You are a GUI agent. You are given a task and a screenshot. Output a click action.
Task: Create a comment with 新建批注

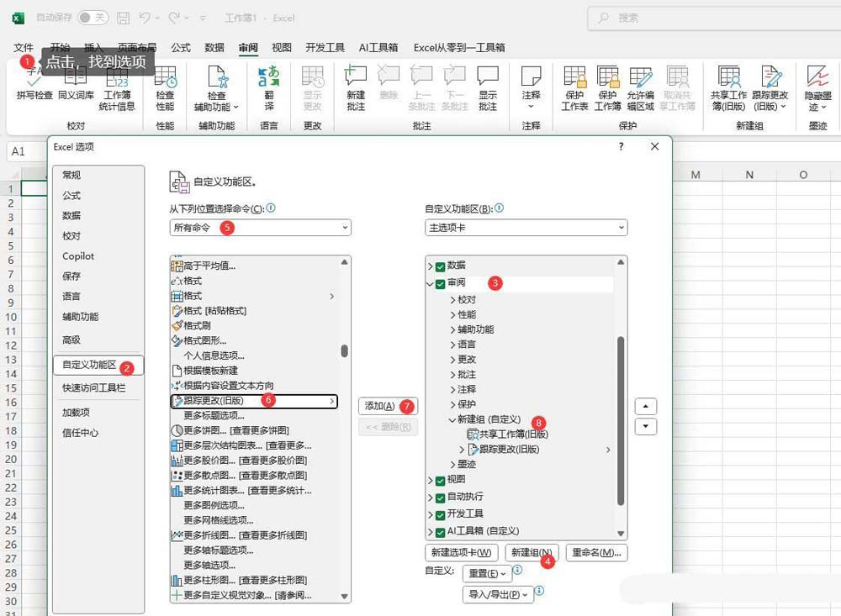tap(354, 84)
